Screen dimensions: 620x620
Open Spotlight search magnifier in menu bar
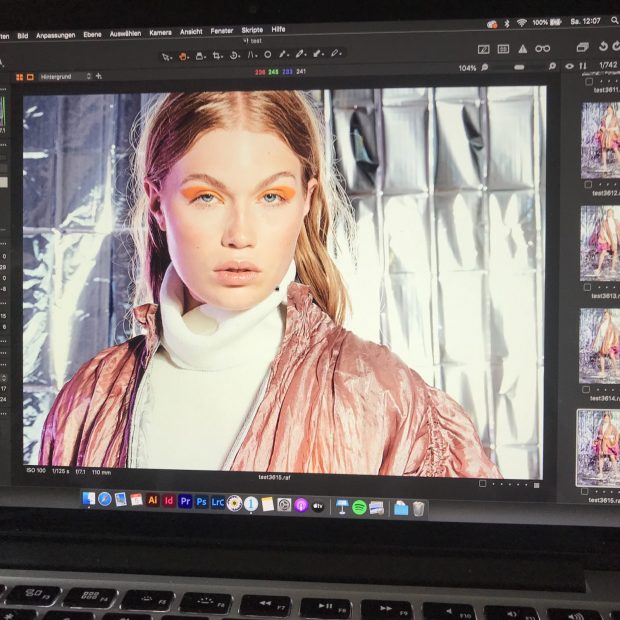tap(615, 20)
